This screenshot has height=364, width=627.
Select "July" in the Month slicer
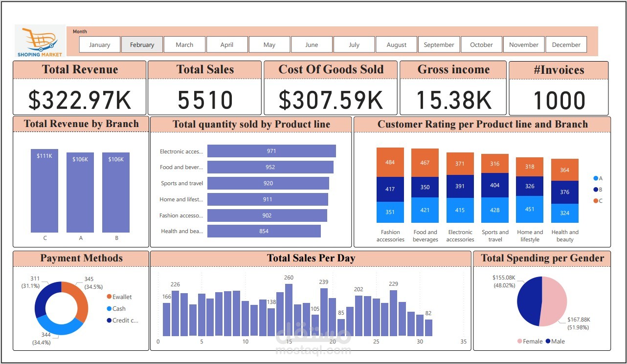354,44
